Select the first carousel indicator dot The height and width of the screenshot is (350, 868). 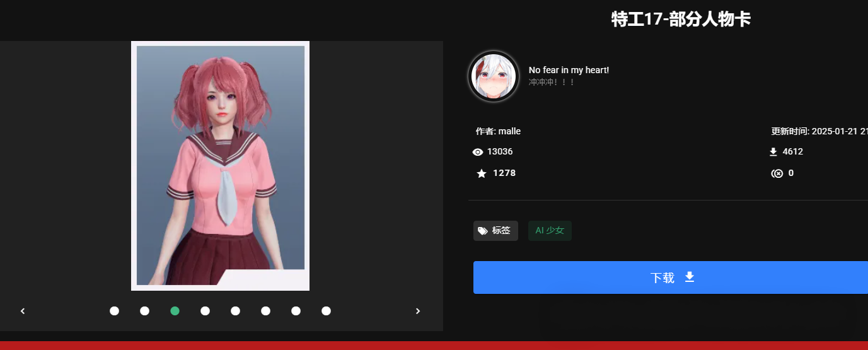click(x=114, y=311)
